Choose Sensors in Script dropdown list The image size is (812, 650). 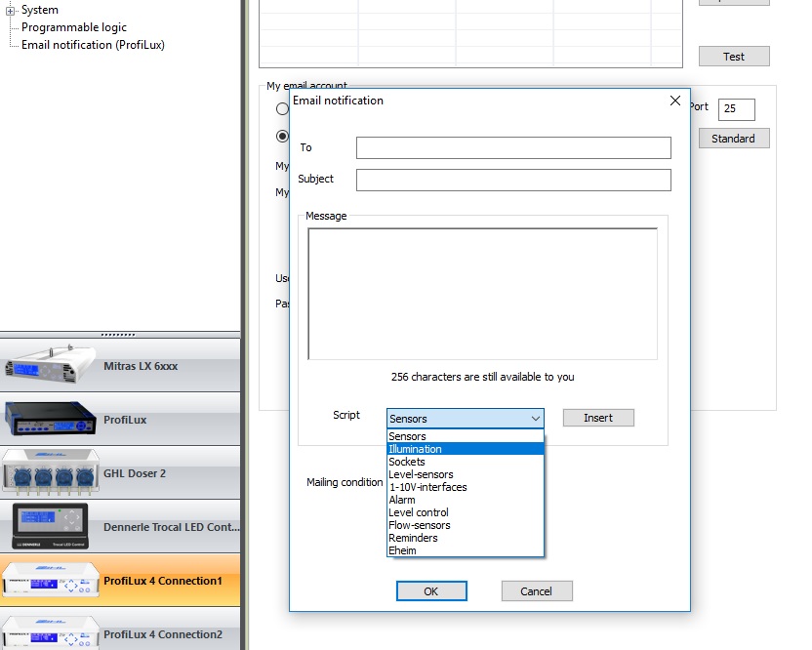(466, 436)
